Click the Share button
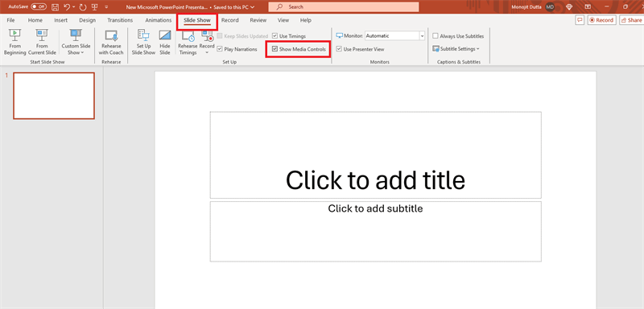Image resolution: width=644 pixels, height=309 pixels. click(x=631, y=20)
